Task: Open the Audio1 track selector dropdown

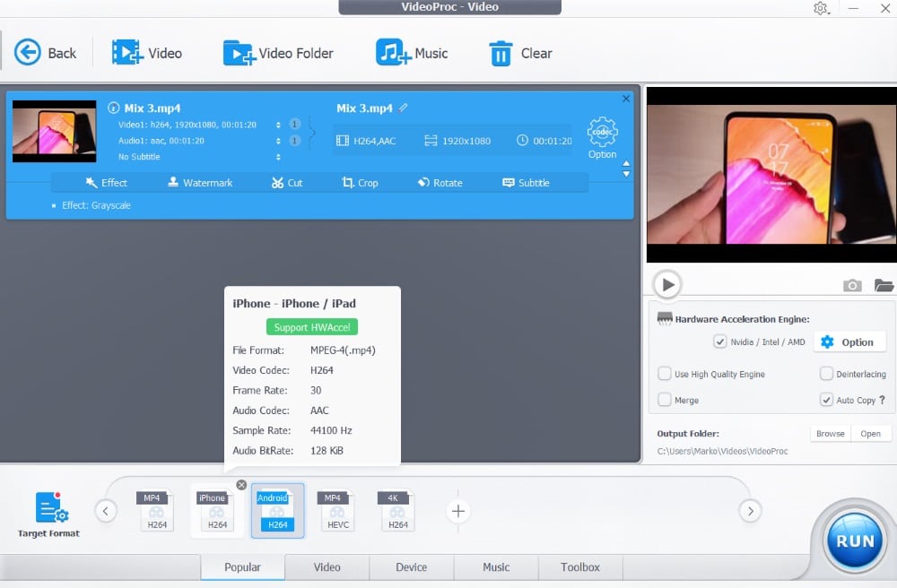Action: click(x=278, y=141)
